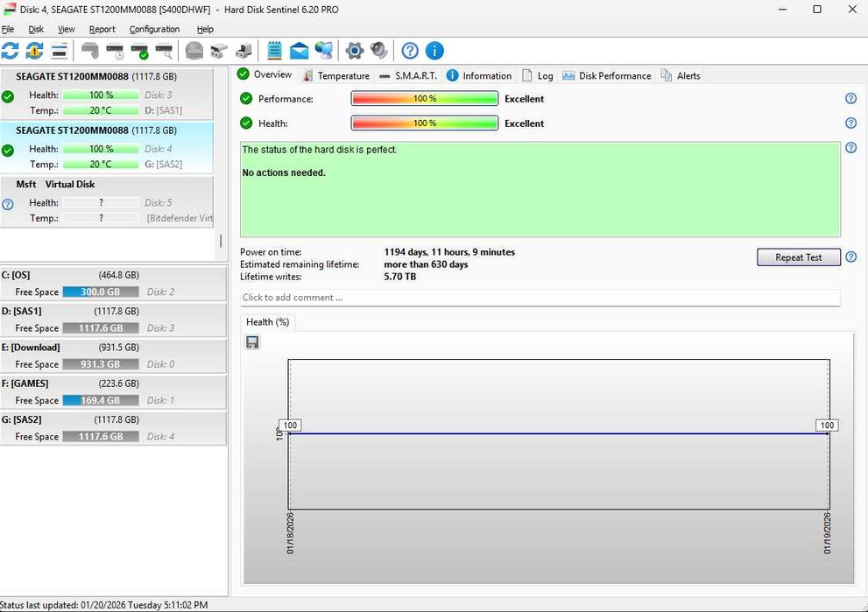
Task: Click the power on time value '1194 days, 11 hours, 9 minutes'
Action: tap(449, 252)
